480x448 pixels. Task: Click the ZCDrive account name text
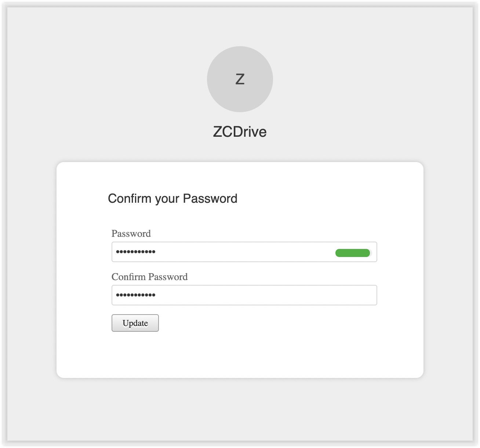pyautogui.click(x=240, y=132)
